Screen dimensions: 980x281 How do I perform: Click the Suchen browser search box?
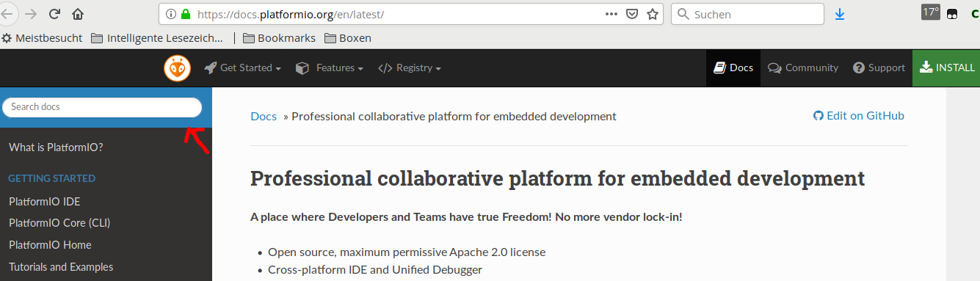747,14
